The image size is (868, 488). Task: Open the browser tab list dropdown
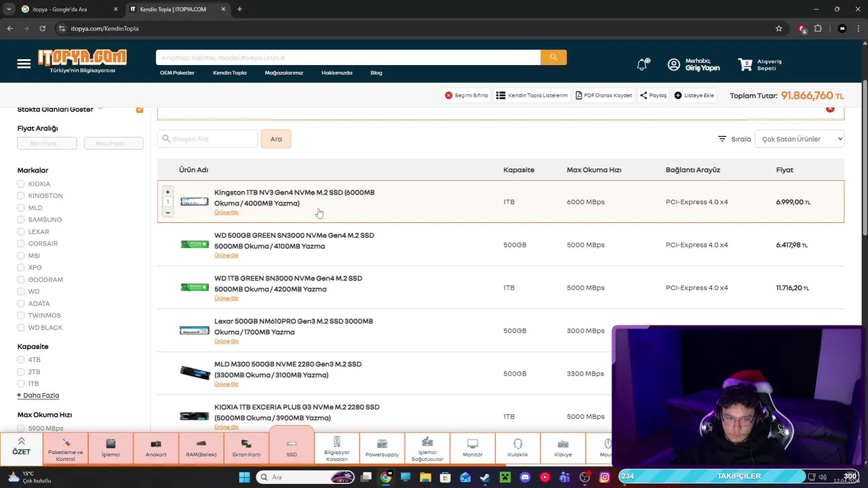click(x=8, y=9)
